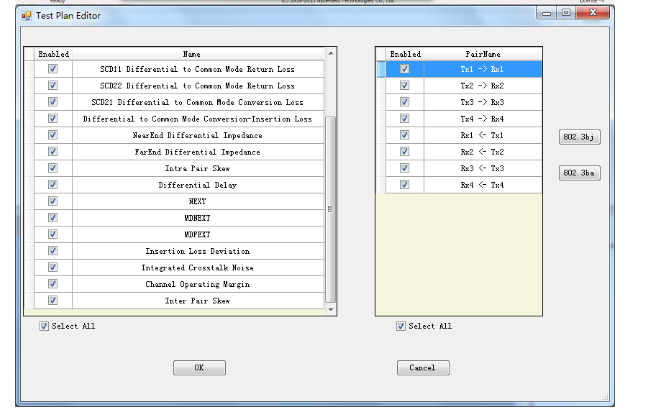Select the Inter Pair Skew name cell
This screenshot has height=419, width=652.
point(198,300)
